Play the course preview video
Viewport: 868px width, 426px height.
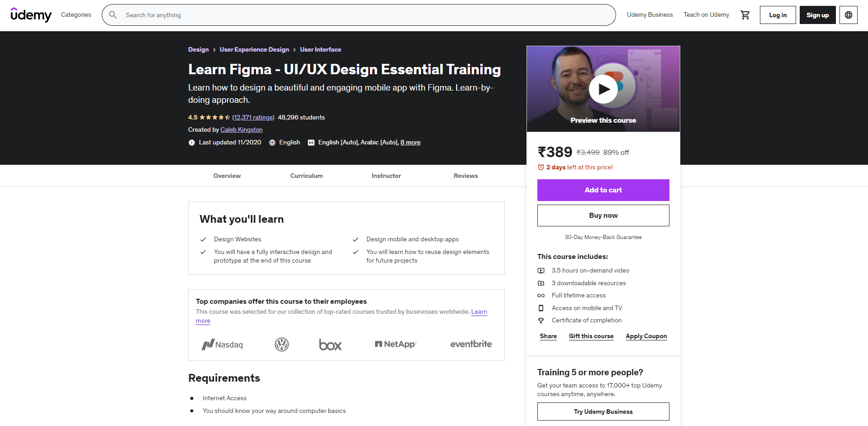click(x=603, y=89)
